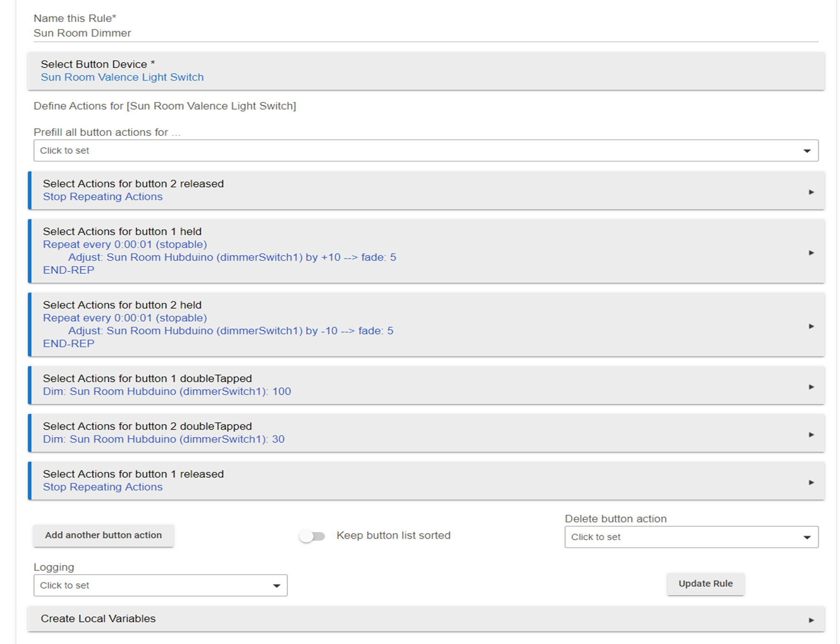This screenshot has width=840, height=644.
Task: Expand the button 2 doubleTapped arrow
Action: click(x=811, y=435)
